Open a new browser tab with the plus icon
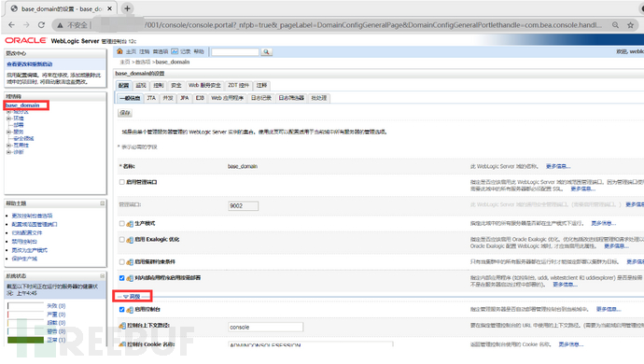Viewport: 644px width, 364px height. [127, 8]
